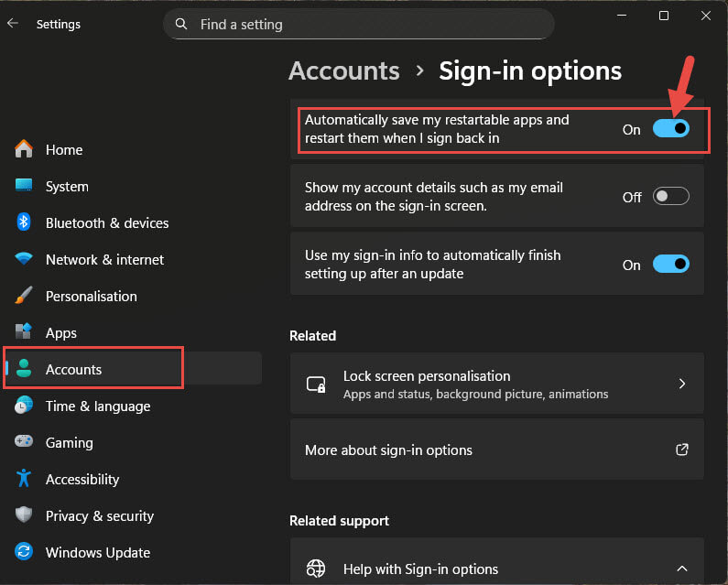Image resolution: width=728 pixels, height=585 pixels.
Task: Open Privacy & security shield icon
Action: (24, 515)
